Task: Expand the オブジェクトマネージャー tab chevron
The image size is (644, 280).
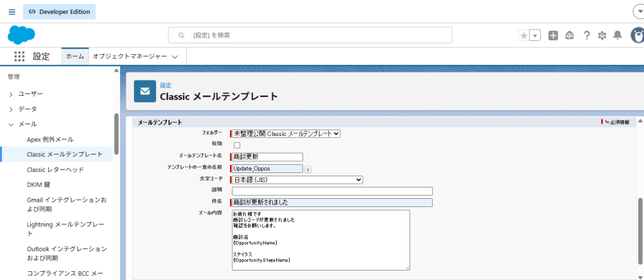Action: point(175,57)
